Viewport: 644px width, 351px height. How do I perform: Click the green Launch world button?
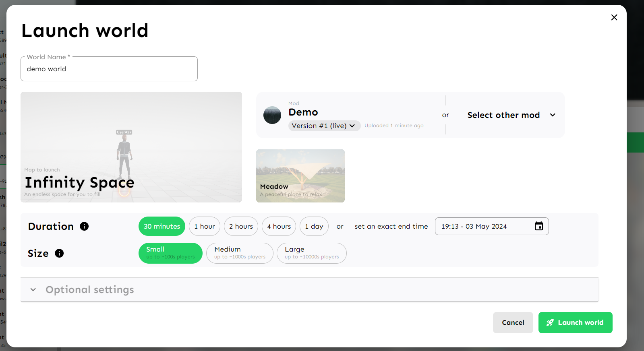[575, 322]
